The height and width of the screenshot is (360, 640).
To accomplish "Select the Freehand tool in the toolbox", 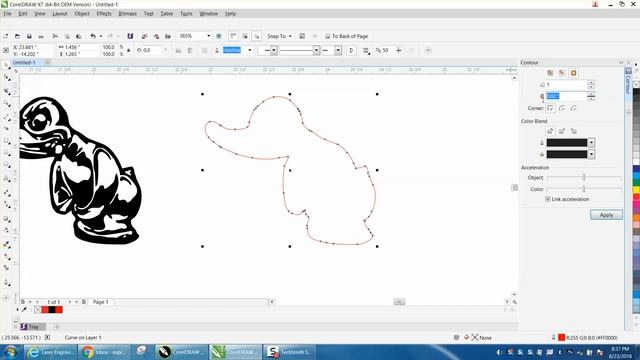I will tap(7, 117).
